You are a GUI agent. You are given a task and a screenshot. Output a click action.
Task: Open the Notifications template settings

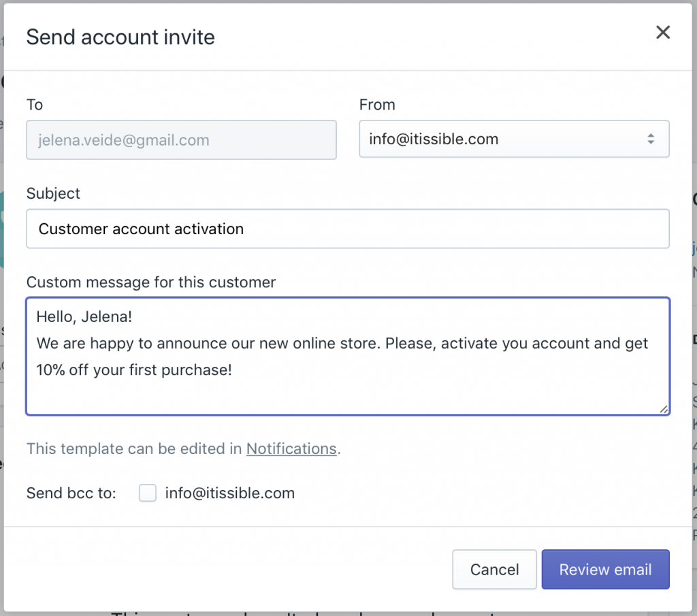pos(291,449)
